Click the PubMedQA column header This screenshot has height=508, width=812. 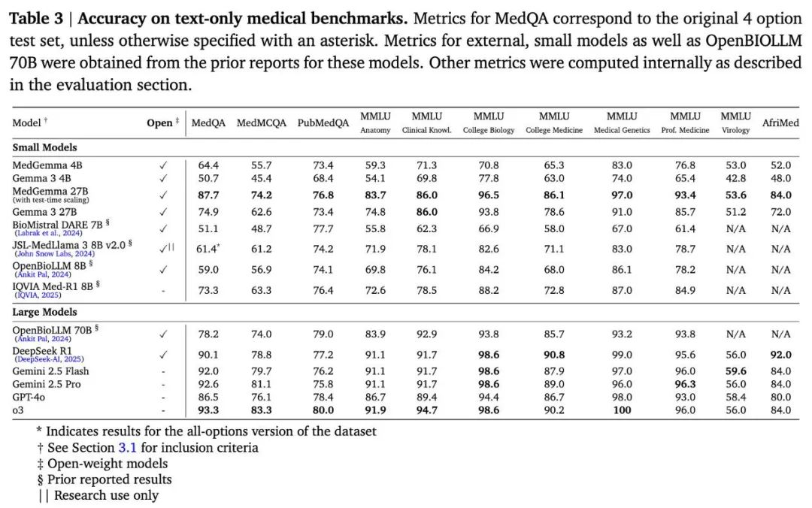click(x=323, y=122)
